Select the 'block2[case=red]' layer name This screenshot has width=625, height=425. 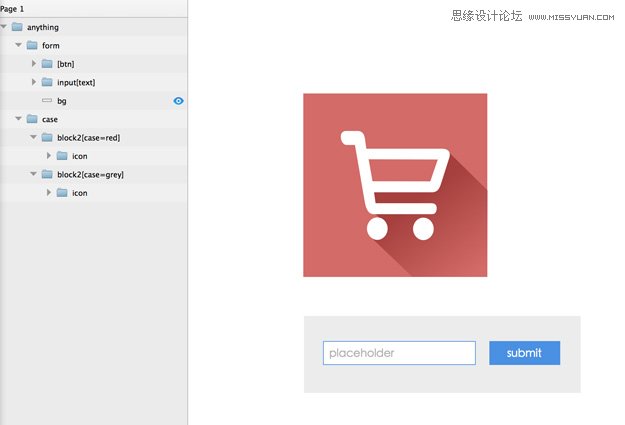pyautogui.click(x=88, y=138)
